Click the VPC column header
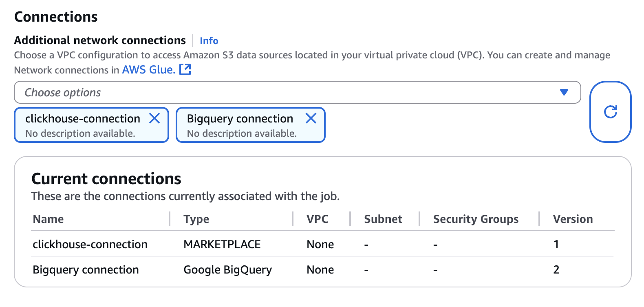Screen dimensions: 644x307 [317, 219]
